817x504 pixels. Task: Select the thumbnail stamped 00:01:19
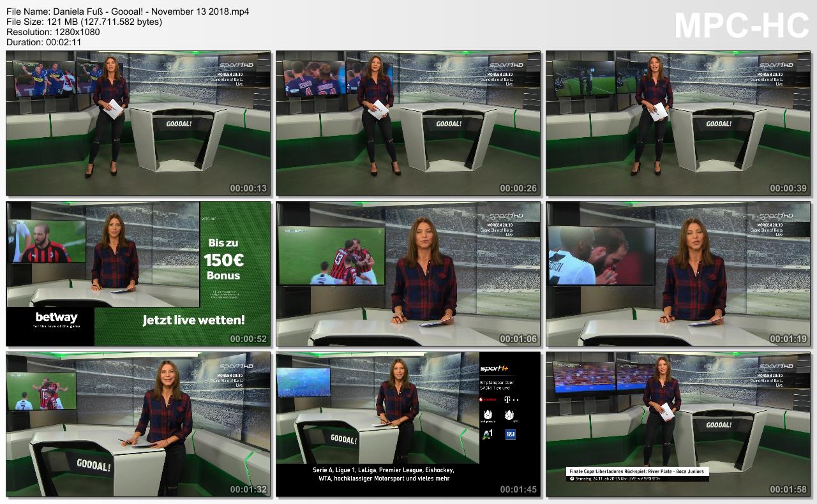point(678,274)
